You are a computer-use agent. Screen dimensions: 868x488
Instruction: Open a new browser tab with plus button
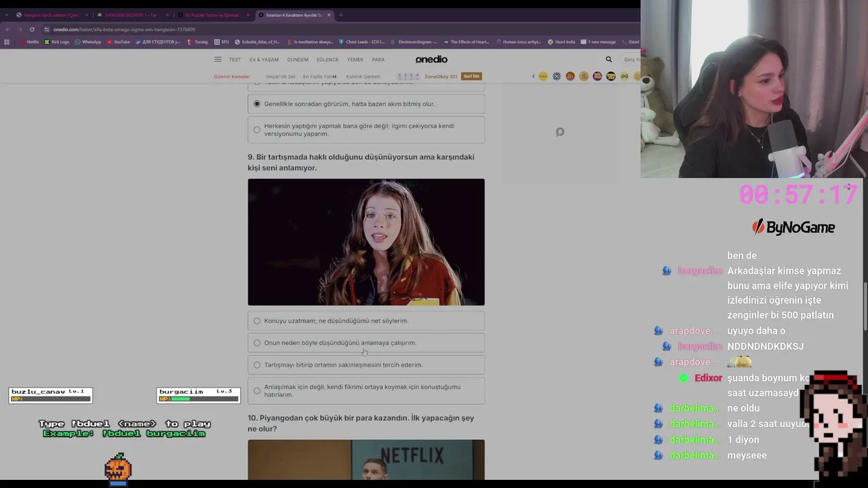pos(340,15)
